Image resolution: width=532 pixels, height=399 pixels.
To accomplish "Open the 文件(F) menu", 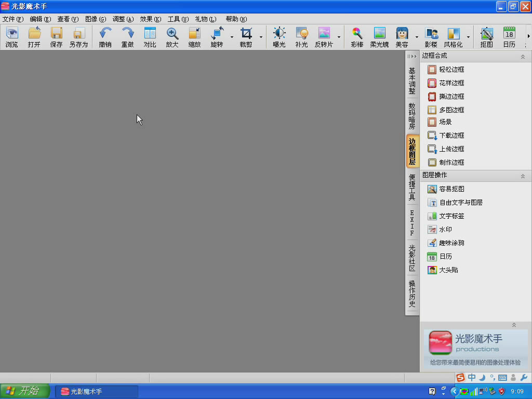I will [x=13, y=19].
